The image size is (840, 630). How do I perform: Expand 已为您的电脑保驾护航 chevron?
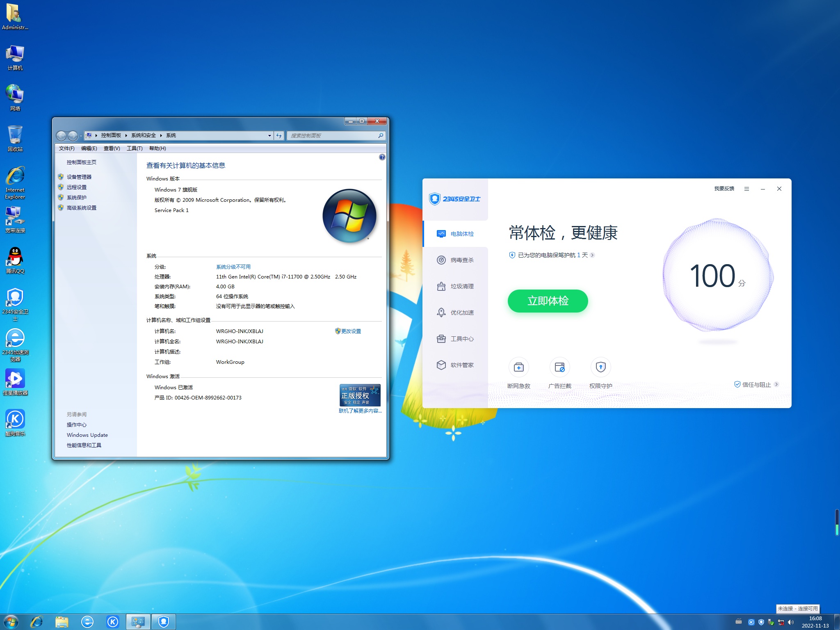point(592,255)
